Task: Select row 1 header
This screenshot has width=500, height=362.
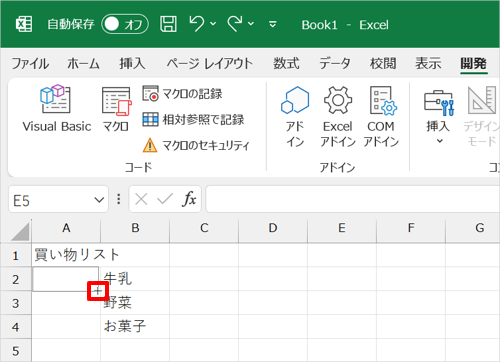Action: (x=16, y=255)
